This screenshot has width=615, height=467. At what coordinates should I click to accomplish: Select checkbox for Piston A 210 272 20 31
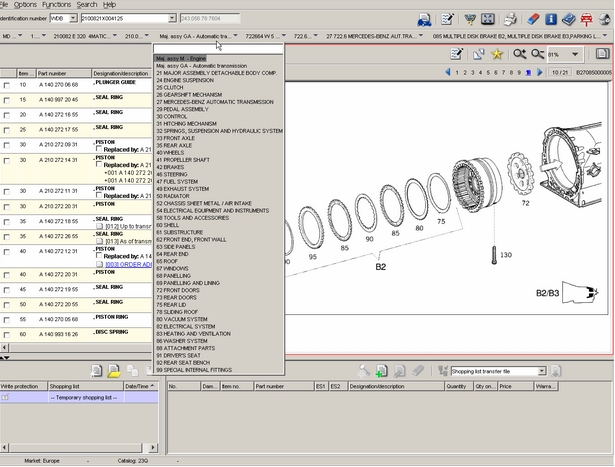[7, 207]
